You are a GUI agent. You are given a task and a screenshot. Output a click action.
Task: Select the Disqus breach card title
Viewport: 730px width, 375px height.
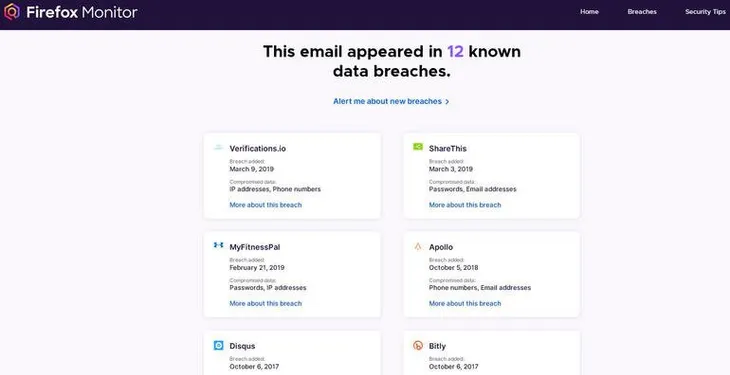[x=242, y=346]
